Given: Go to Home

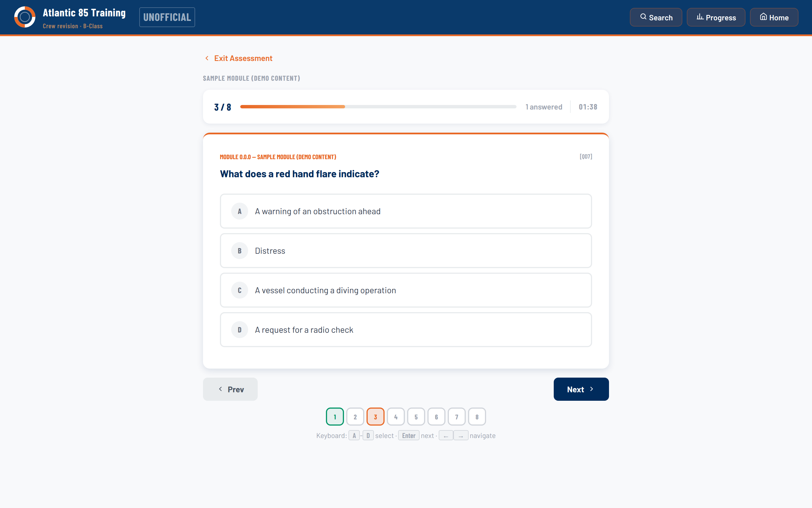Looking at the screenshot, I should 774,17.
